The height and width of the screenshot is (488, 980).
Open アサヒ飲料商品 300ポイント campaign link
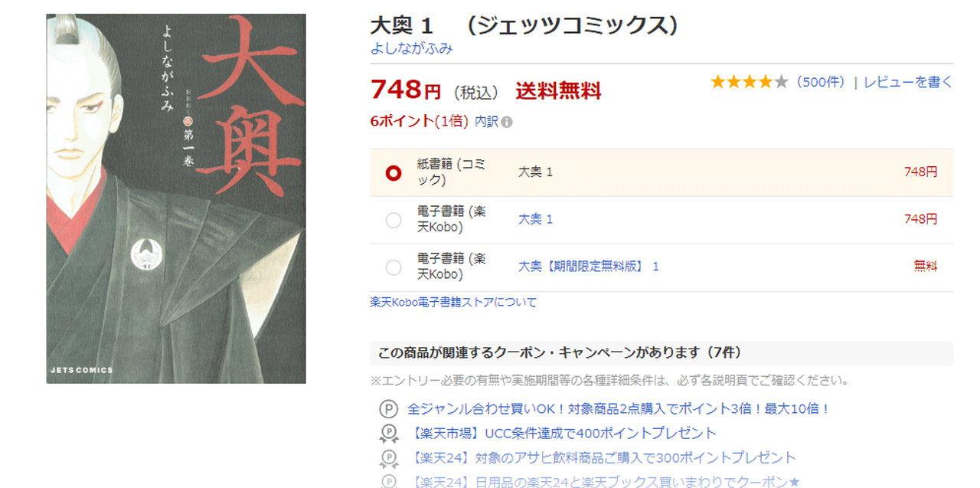tap(602, 458)
